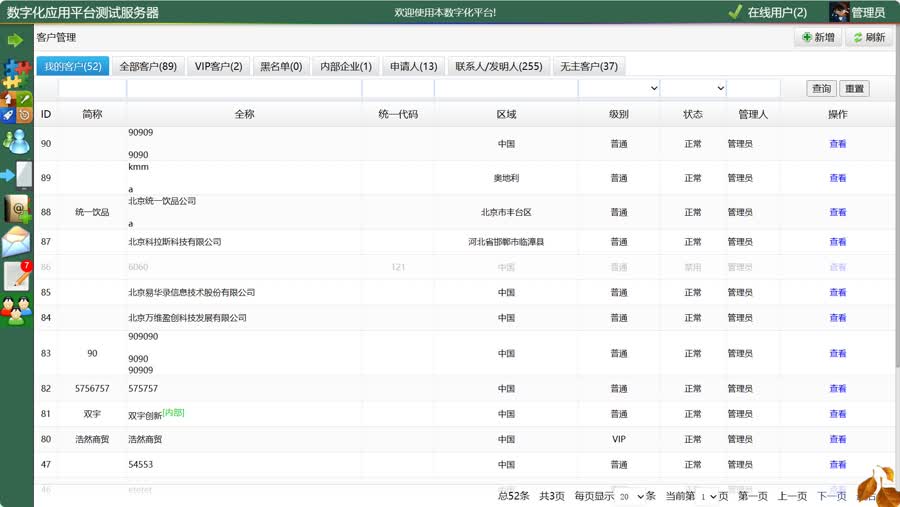Screen dimensions: 900x507
Task: Click the green arrow sidebar expand icon
Action: pyautogui.click(x=15, y=40)
